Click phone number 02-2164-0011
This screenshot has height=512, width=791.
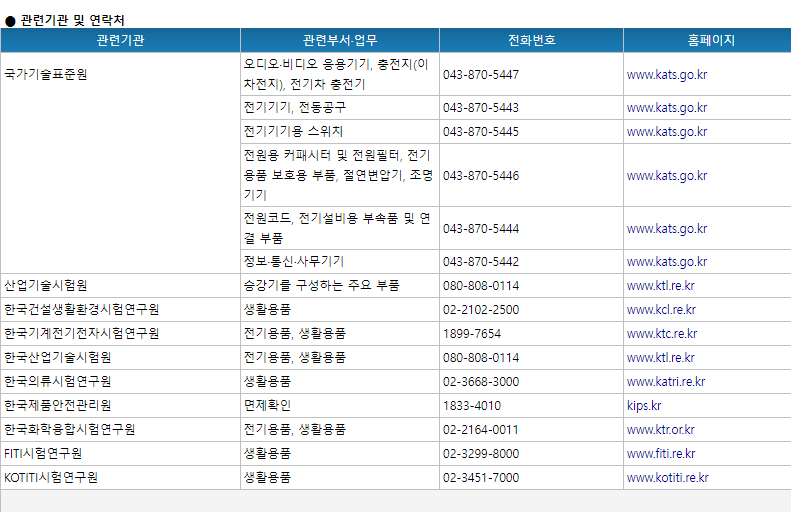coord(481,430)
